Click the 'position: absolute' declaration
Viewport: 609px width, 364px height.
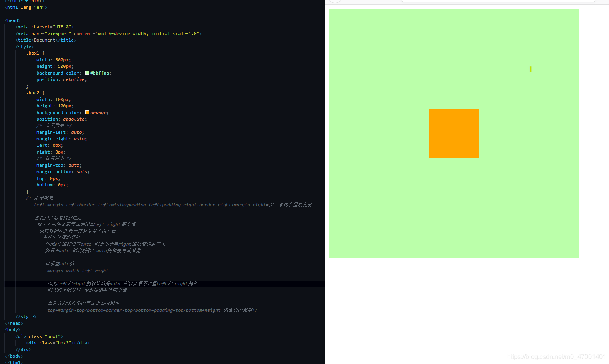(61, 119)
